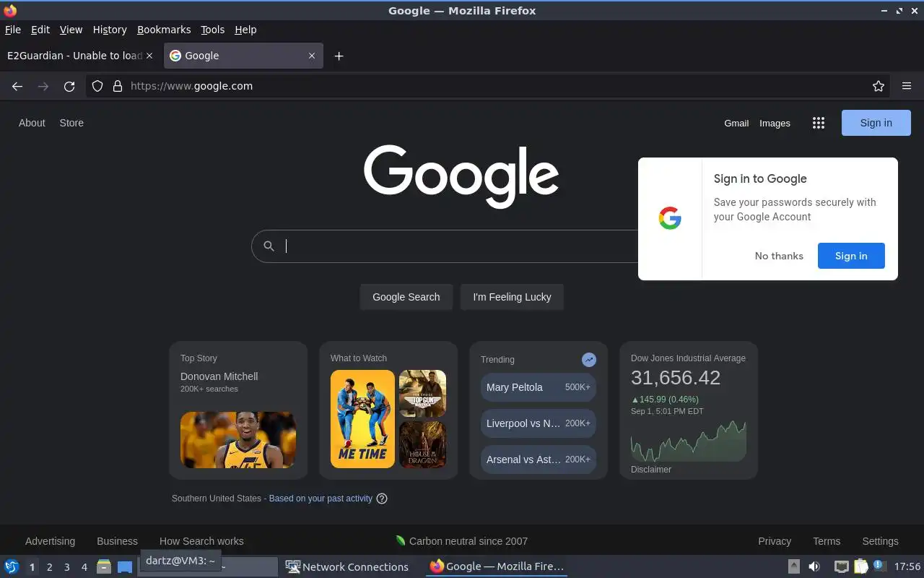Click the help question mark beside past activity

(x=382, y=499)
